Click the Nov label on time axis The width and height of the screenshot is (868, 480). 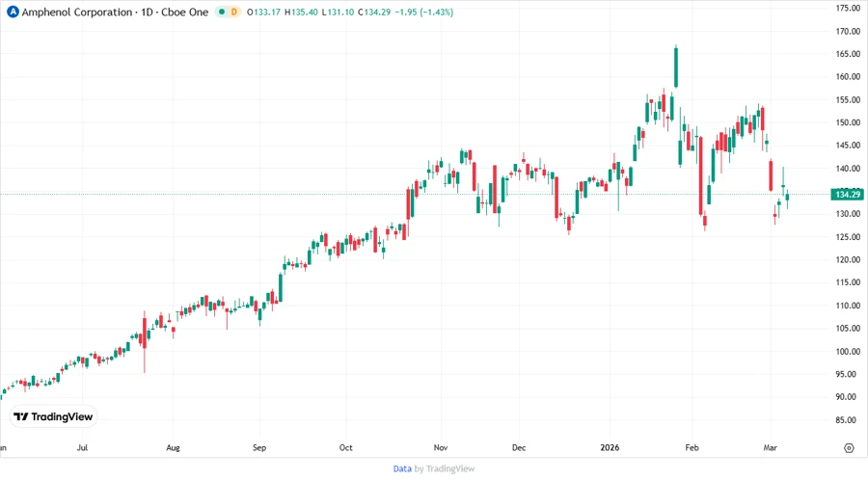[441, 447]
